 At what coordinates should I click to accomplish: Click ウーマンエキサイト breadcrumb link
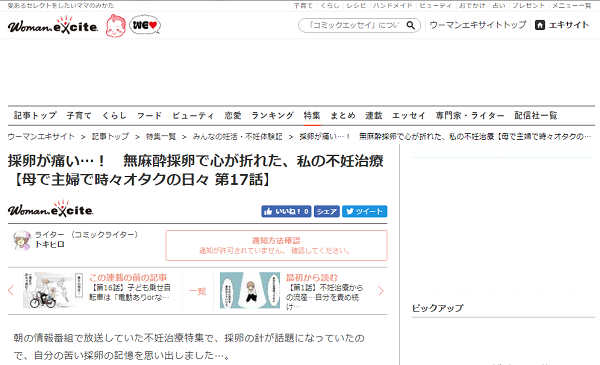coord(41,137)
